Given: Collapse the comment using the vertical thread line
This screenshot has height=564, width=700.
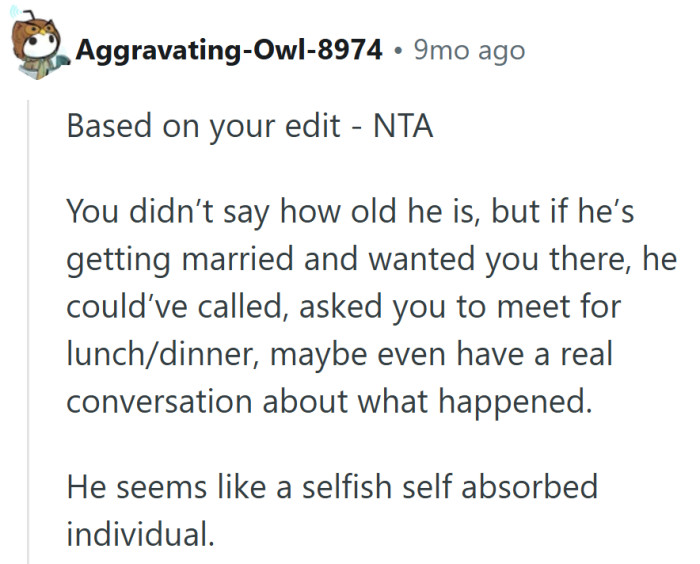Looking at the screenshot, I should click(x=29, y=330).
